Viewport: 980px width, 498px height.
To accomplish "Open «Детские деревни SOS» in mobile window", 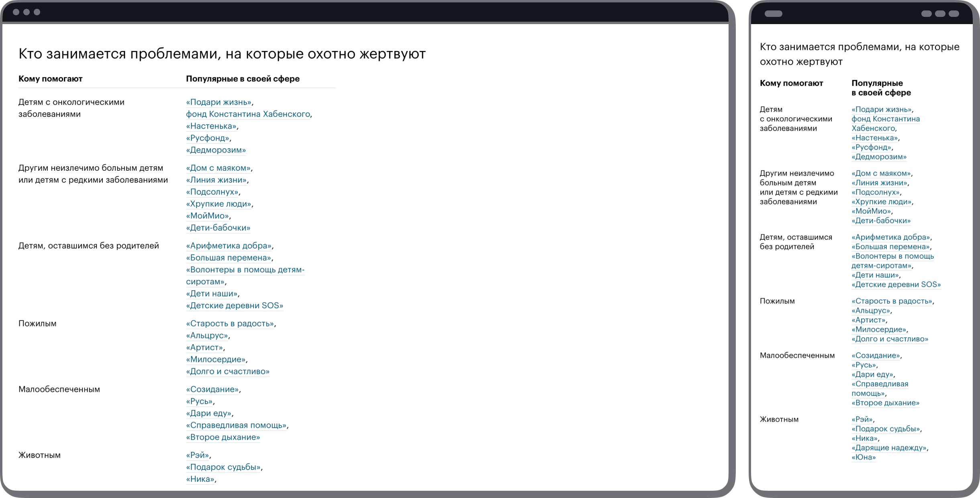I will tap(896, 285).
